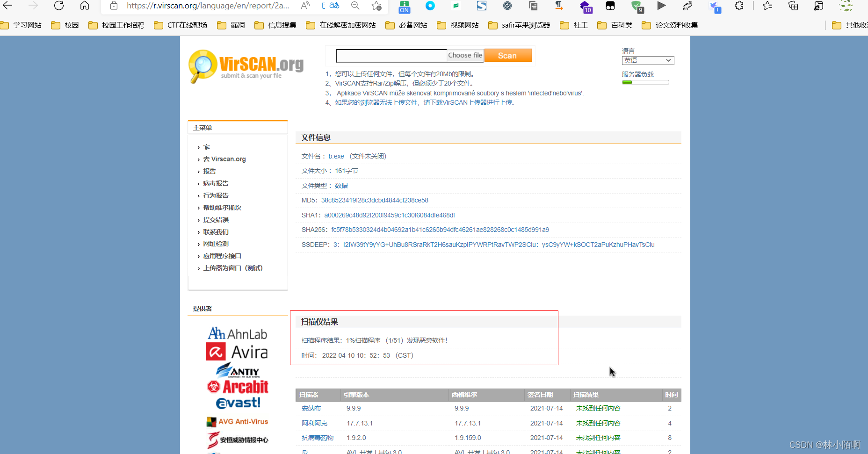The height and width of the screenshot is (454, 868).
Task: Open the puzzle-piece Extensions menu
Action: click(739, 6)
